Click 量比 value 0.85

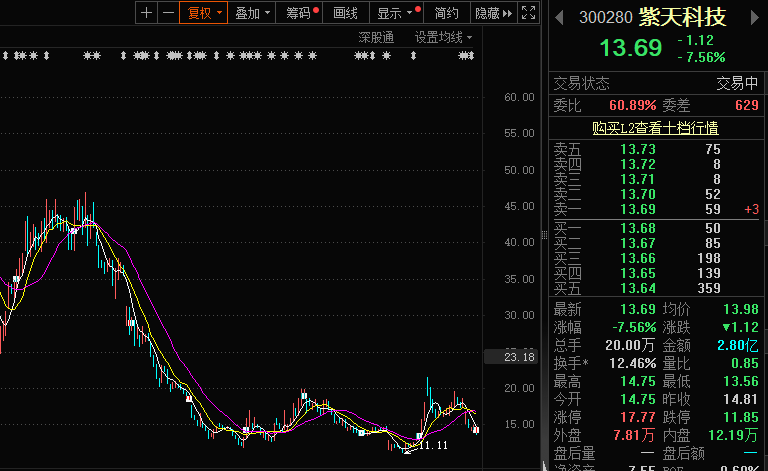click(x=744, y=363)
